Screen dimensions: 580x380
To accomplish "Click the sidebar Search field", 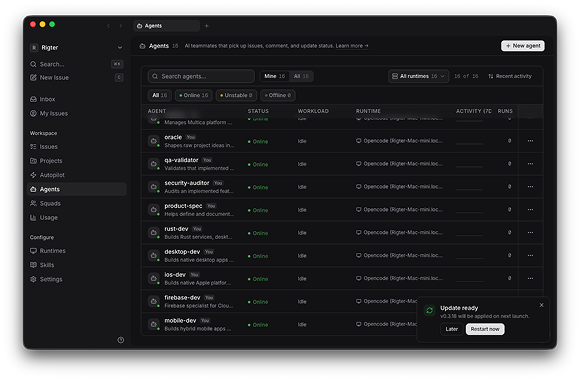I will [77, 64].
